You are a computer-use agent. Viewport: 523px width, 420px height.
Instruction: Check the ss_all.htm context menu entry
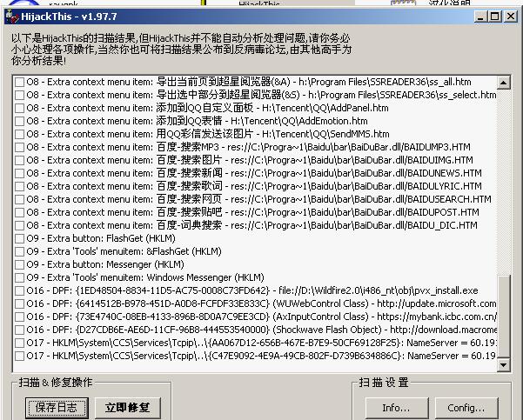[19, 83]
